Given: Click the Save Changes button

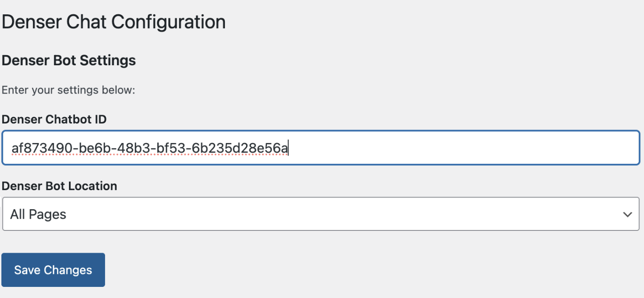Looking at the screenshot, I should (53, 270).
